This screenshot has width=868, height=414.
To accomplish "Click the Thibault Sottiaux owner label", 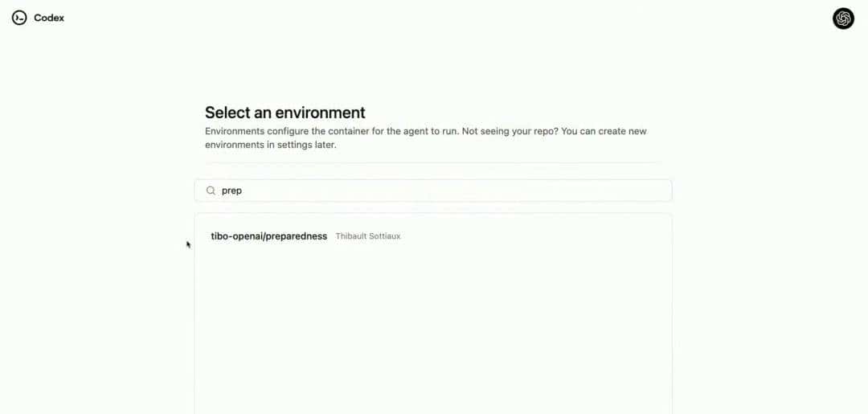I will (368, 236).
